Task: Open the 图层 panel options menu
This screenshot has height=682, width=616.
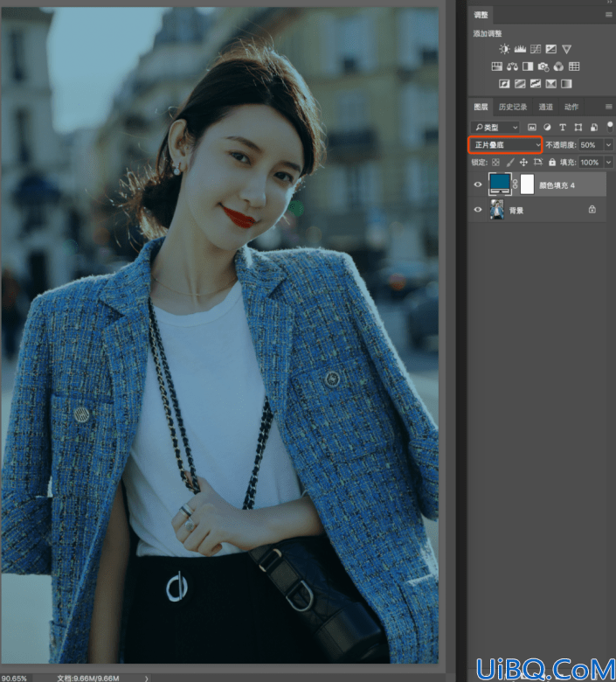Action: (609, 107)
